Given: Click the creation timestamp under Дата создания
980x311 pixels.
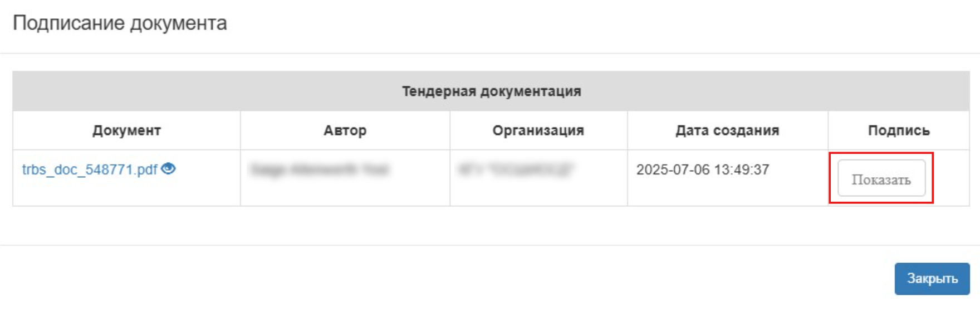Looking at the screenshot, I should tap(703, 169).
